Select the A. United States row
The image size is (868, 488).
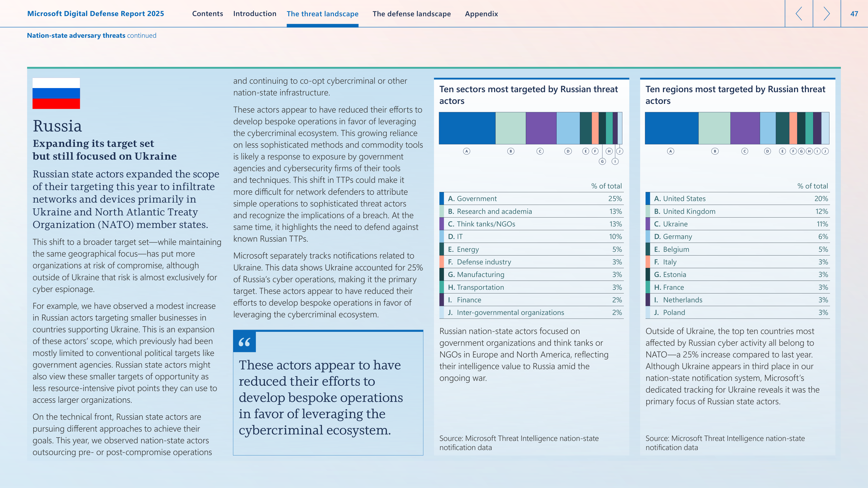point(738,199)
